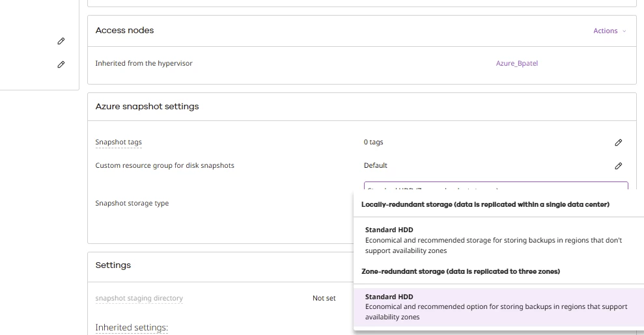644x335 pixels.
Task: Click the Locally-redundant storage group header
Action: pyautogui.click(x=485, y=204)
